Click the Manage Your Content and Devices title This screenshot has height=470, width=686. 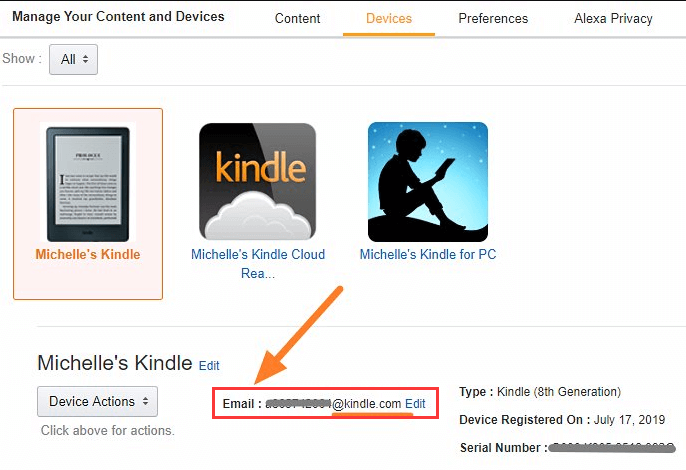point(118,17)
